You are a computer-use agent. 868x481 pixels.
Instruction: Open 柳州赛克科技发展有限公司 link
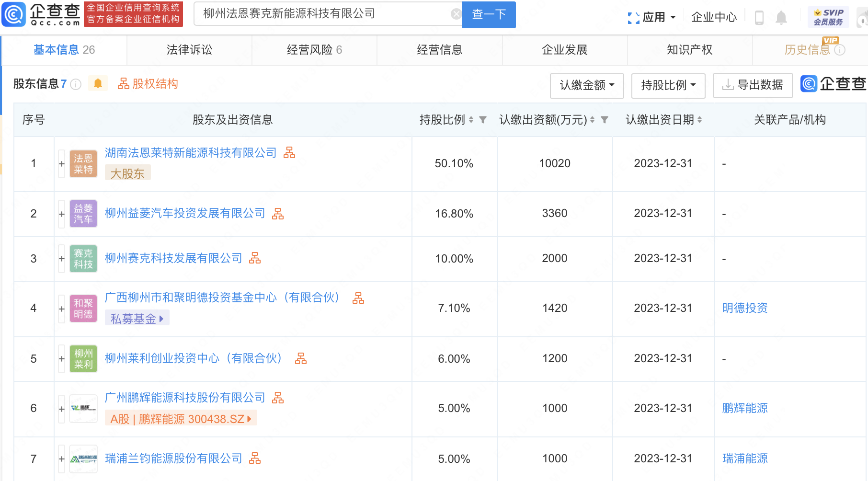173,258
